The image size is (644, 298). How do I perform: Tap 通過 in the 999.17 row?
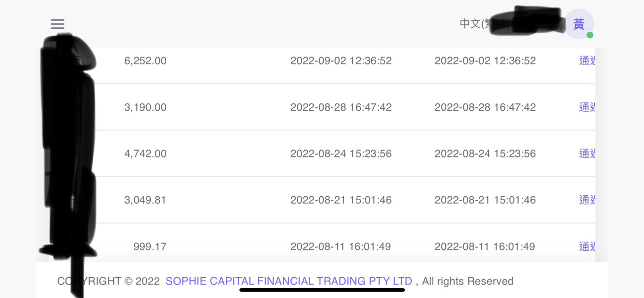[x=587, y=246]
